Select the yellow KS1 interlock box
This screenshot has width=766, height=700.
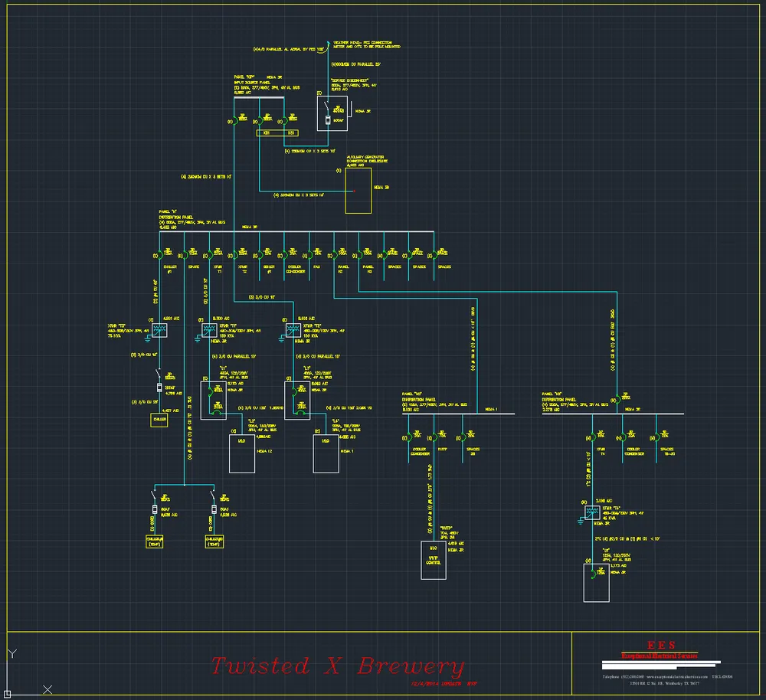click(x=277, y=132)
